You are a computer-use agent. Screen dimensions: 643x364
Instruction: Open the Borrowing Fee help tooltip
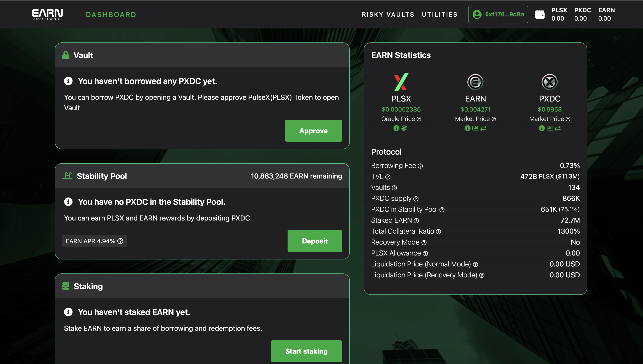tap(420, 166)
